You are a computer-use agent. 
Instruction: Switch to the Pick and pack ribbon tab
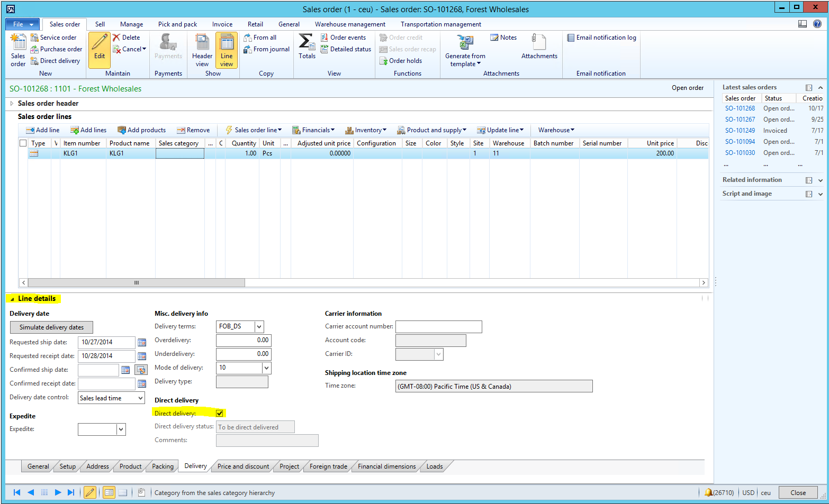[177, 24]
